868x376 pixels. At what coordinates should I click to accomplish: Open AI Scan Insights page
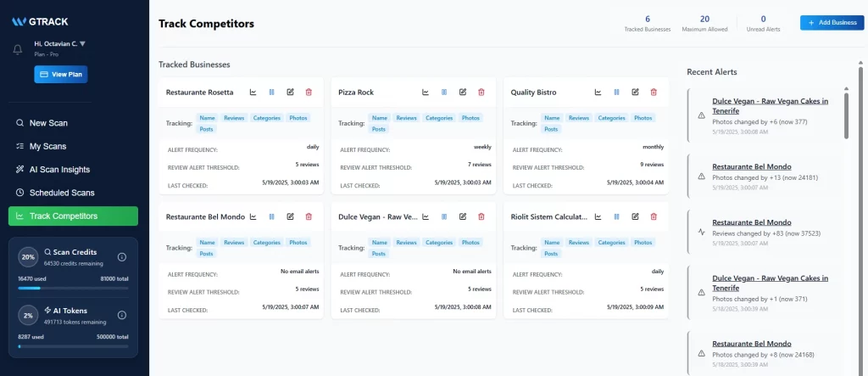[x=73, y=170]
